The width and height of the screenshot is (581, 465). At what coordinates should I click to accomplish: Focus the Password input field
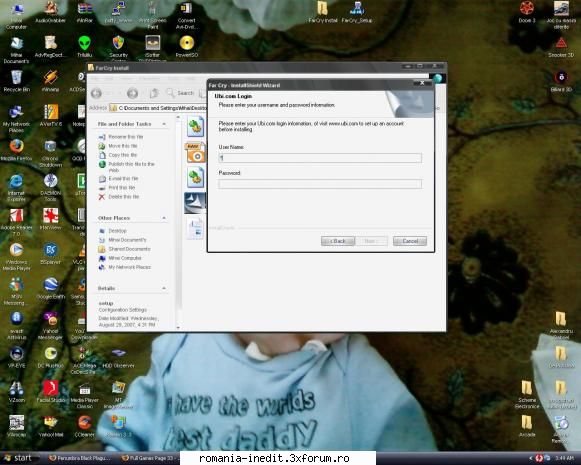coord(320,184)
